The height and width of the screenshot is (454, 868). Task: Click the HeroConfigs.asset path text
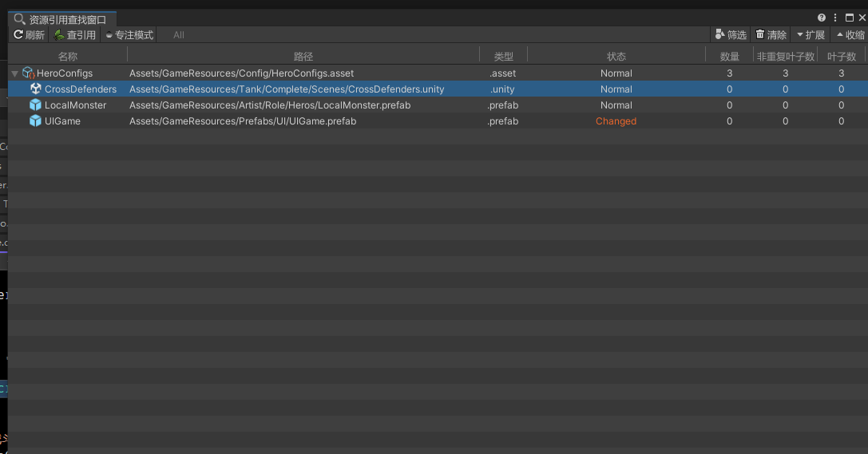click(x=241, y=73)
